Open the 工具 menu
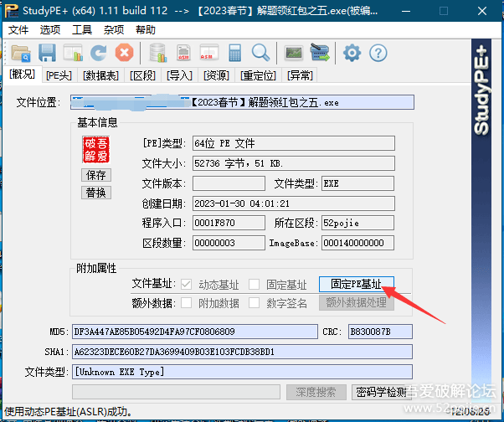This screenshot has width=504, height=422. (x=82, y=30)
